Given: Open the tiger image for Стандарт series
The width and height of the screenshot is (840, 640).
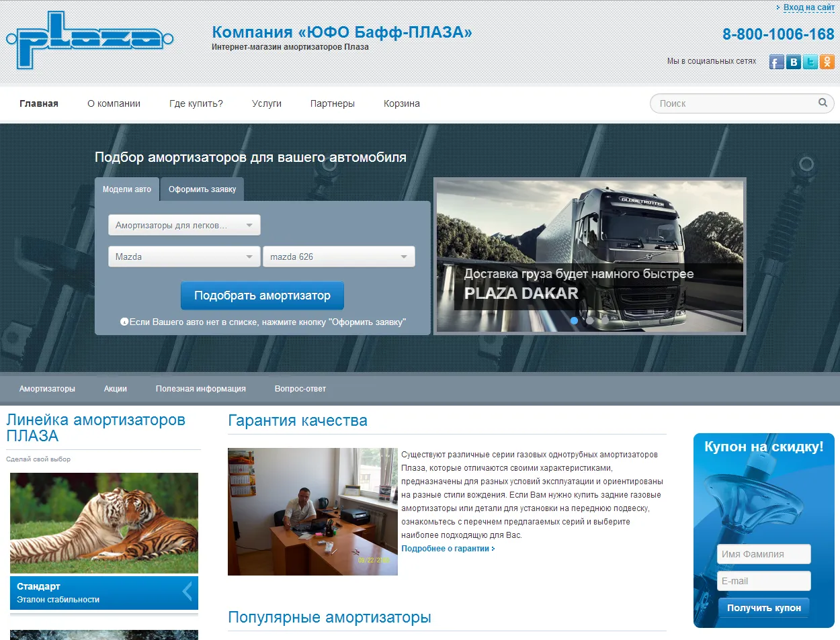Looking at the screenshot, I should [x=104, y=523].
